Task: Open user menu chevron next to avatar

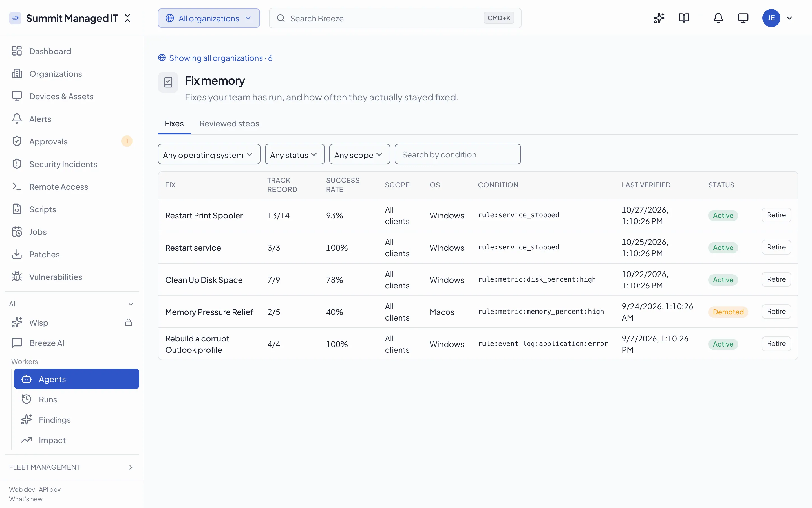Action: (789, 18)
